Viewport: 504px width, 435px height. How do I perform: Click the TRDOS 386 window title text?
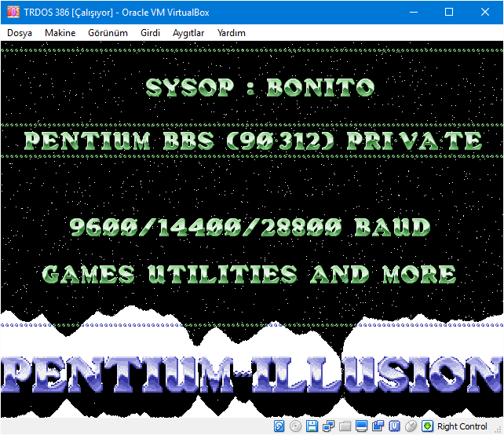tap(116, 13)
